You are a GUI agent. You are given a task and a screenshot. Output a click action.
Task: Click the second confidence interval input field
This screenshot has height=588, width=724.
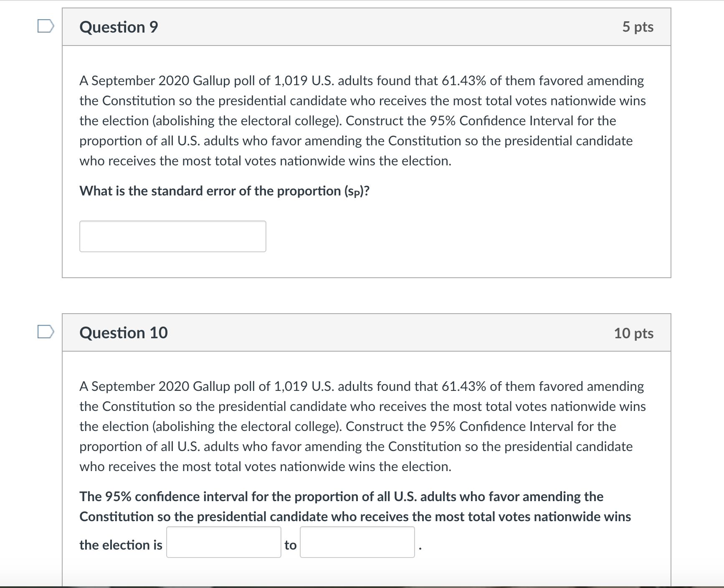pyautogui.click(x=357, y=543)
